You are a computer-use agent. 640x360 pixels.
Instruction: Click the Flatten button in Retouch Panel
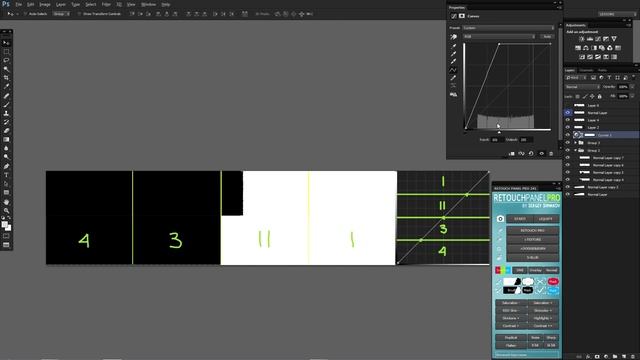[x=511, y=345]
